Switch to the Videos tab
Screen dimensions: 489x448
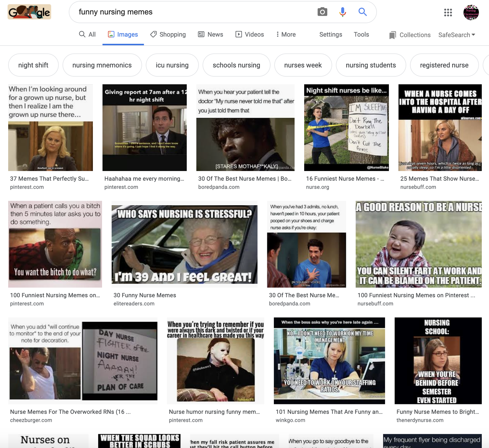coord(250,34)
